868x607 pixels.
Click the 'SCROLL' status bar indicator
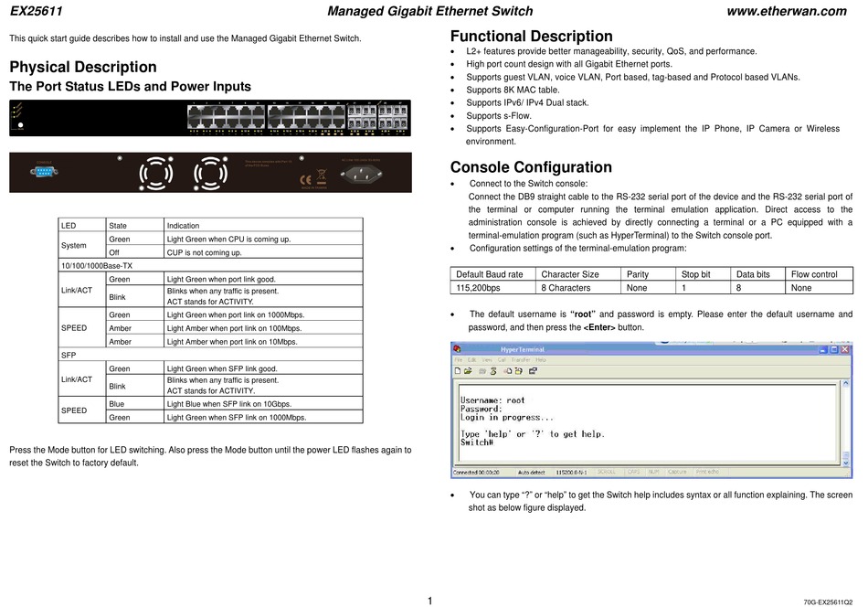[606, 472]
